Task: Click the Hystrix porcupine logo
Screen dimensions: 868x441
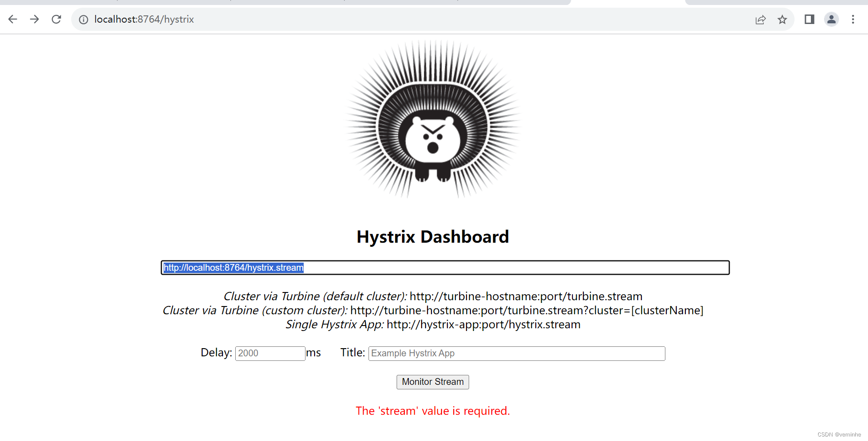Action: click(x=433, y=119)
